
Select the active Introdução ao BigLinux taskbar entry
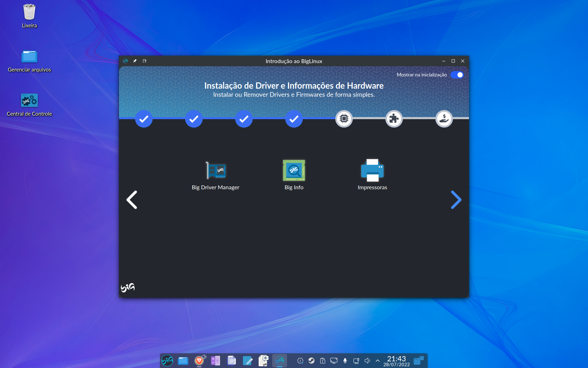[280, 361]
